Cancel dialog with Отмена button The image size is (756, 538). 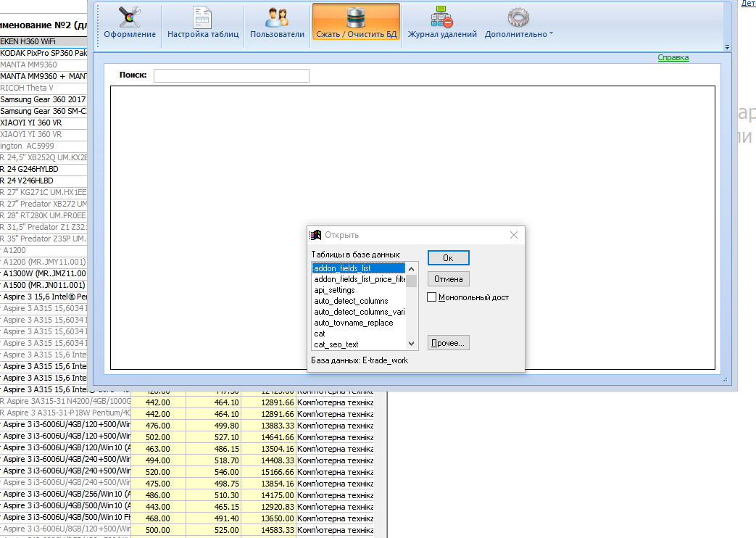[449, 279]
